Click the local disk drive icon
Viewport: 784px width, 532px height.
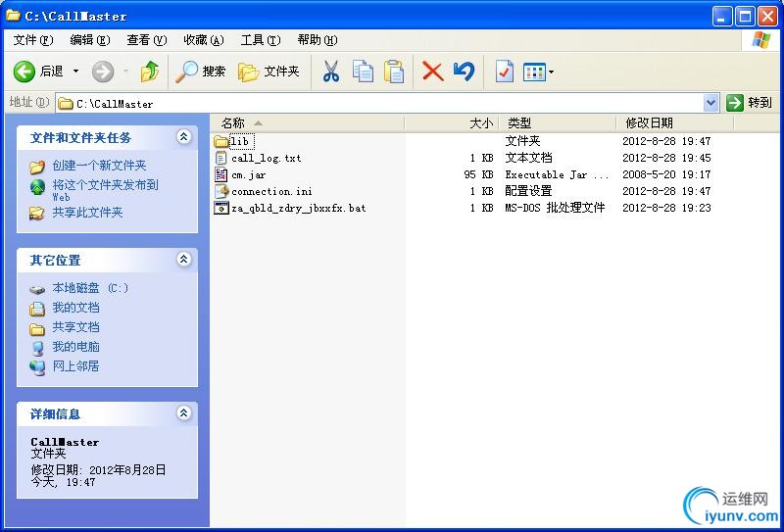[x=37, y=289]
